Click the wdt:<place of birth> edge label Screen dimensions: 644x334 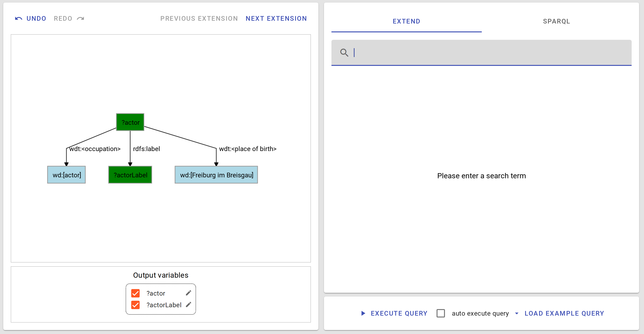pyautogui.click(x=248, y=149)
